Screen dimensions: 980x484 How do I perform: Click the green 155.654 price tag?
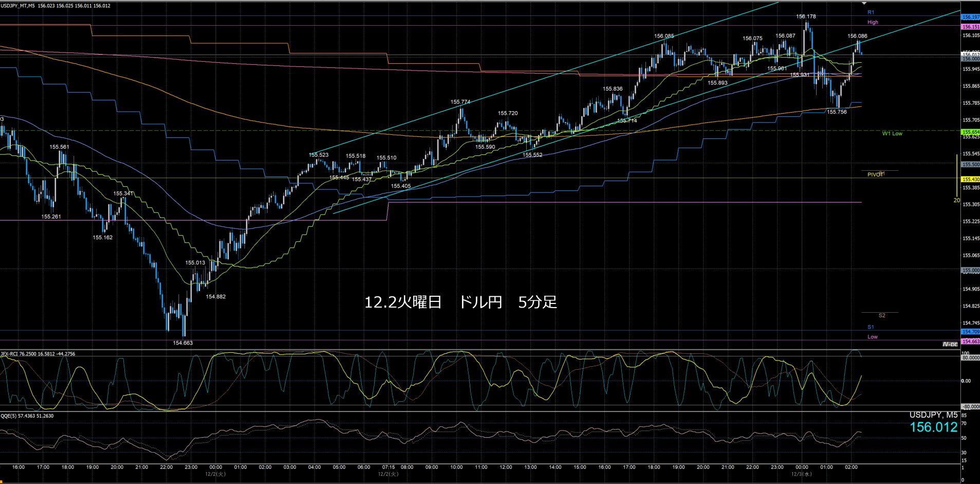click(970, 132)
